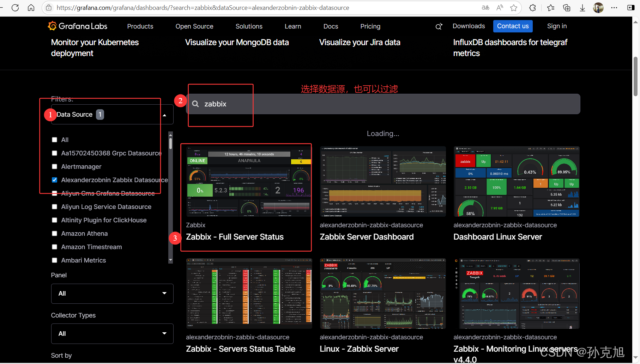Open Visualize your Jira data link

pos(360,42)
